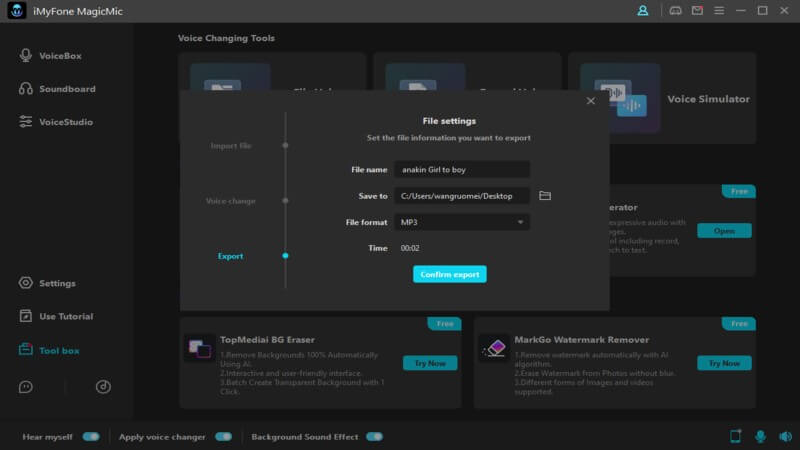Viewport: 800px width, 450px height.
Task: Click the Soundboard headphones icon
Action: (x=26, y=89)
